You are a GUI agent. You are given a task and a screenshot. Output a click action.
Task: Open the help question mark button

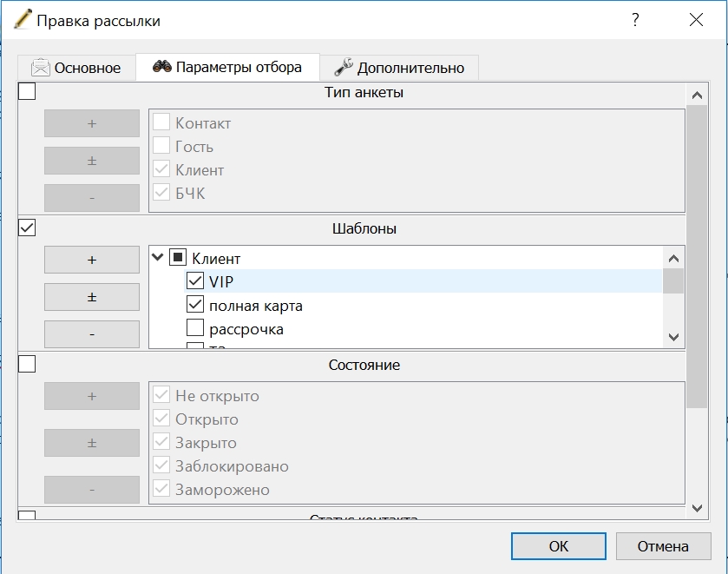635,19
